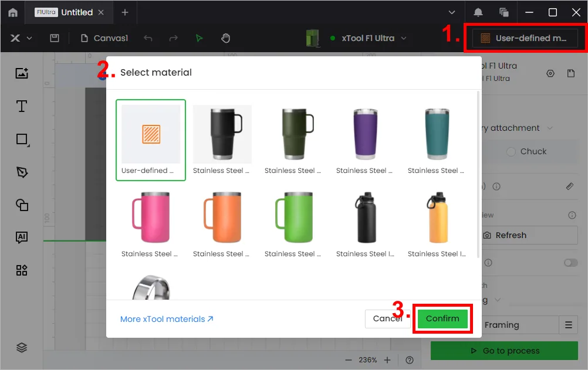This screenshot has width=588, height=370.
Task: Open More xTool materials link
Action: [x=167, y=319]
